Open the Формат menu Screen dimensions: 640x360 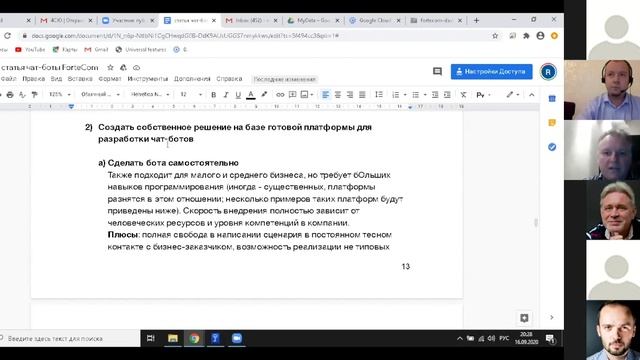(110, 79)
